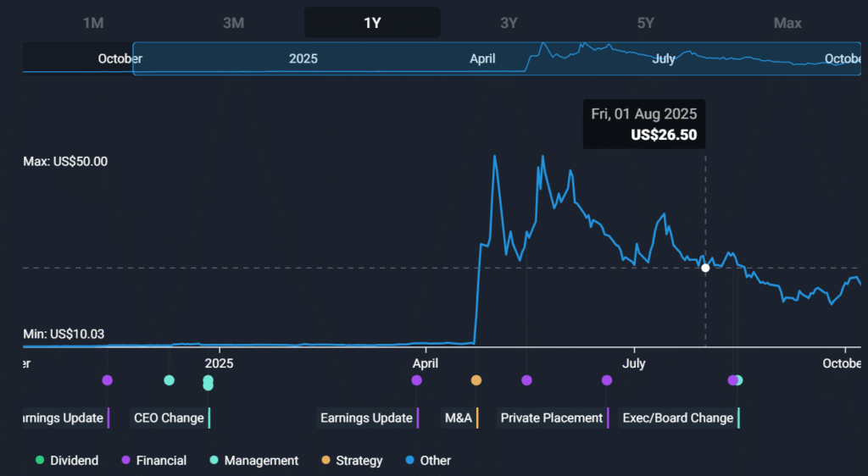The width and height of the screenshot is (868, 476).
Task: Toggle the Strategy legend item
Action: point(352,461)
